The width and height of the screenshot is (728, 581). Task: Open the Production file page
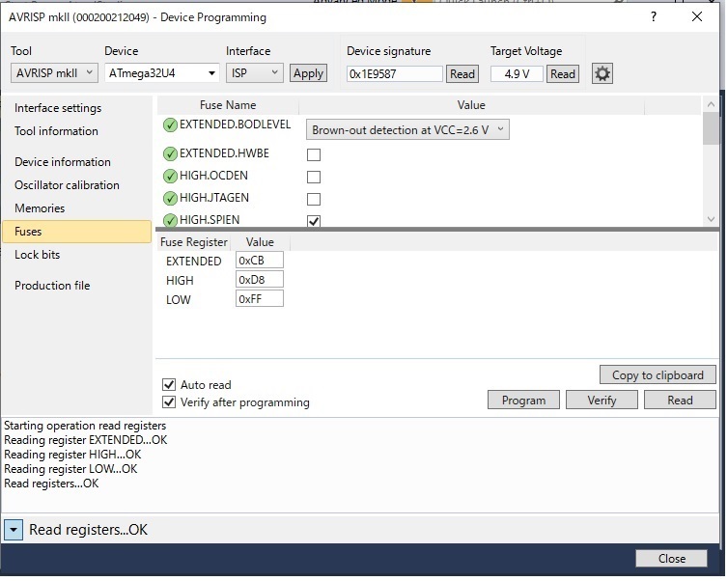pos(52,286)
